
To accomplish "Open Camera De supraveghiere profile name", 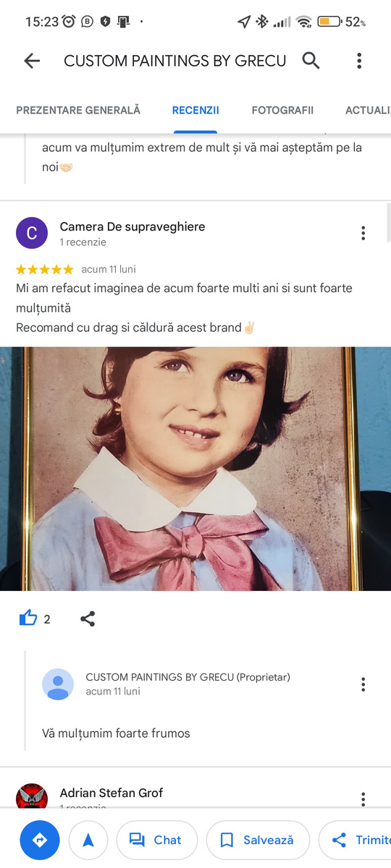I will click(133, 226).
